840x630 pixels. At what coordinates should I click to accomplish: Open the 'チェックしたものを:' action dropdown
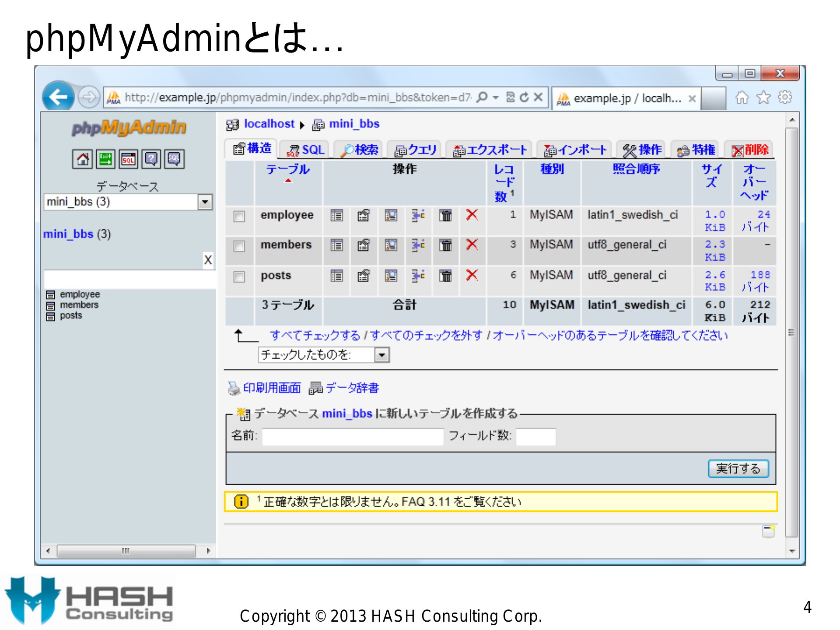click(x=324, y=354)
